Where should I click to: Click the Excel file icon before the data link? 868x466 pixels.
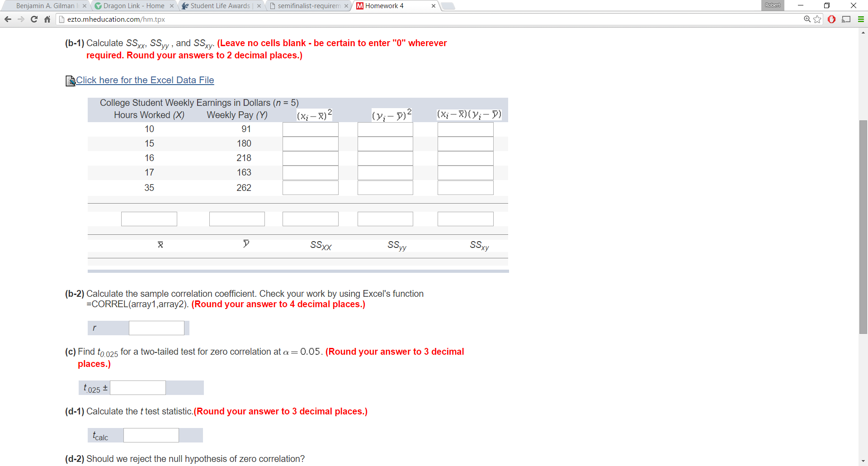70,81
